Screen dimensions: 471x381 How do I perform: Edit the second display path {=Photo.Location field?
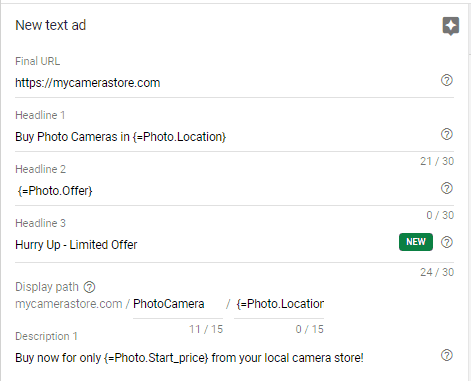tap(279, 304)
